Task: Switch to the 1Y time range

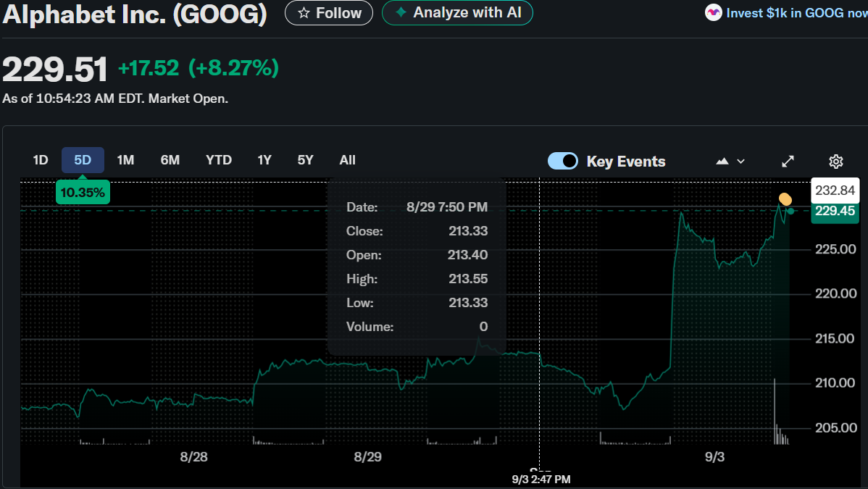Action: [x=264, y=160]
